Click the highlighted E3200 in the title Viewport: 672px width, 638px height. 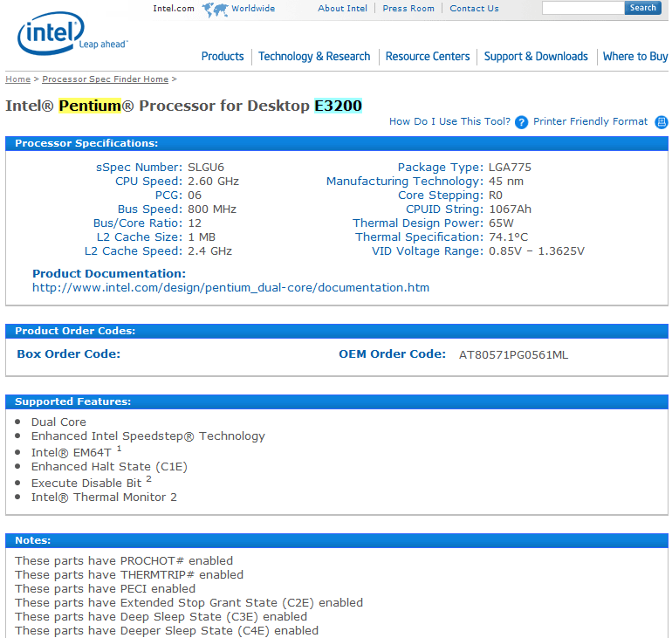point(338,106)
